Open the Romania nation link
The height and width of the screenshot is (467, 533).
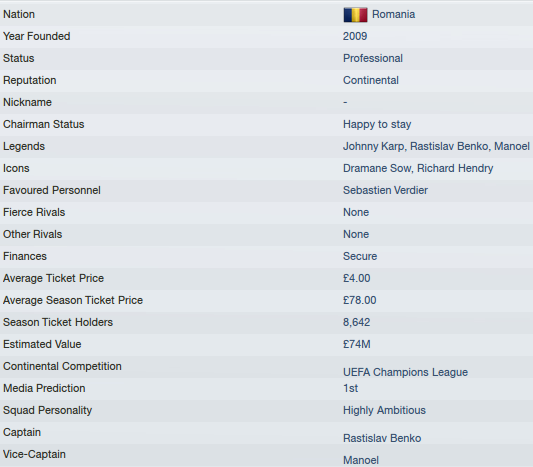[x=393, y=14]
